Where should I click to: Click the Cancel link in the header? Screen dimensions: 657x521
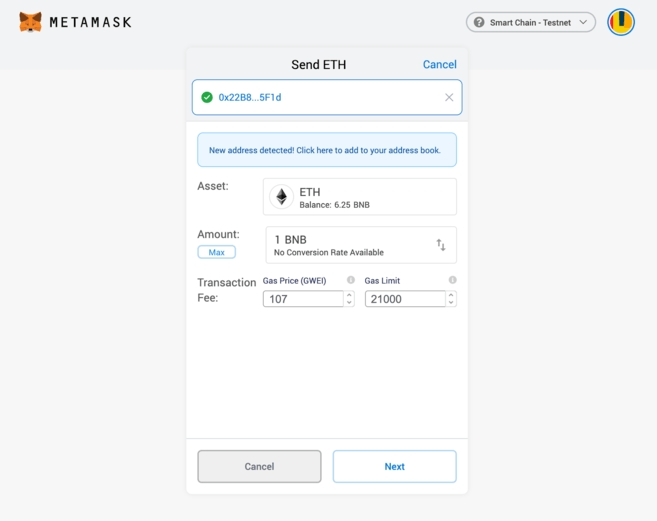click(x=439, y=64)
